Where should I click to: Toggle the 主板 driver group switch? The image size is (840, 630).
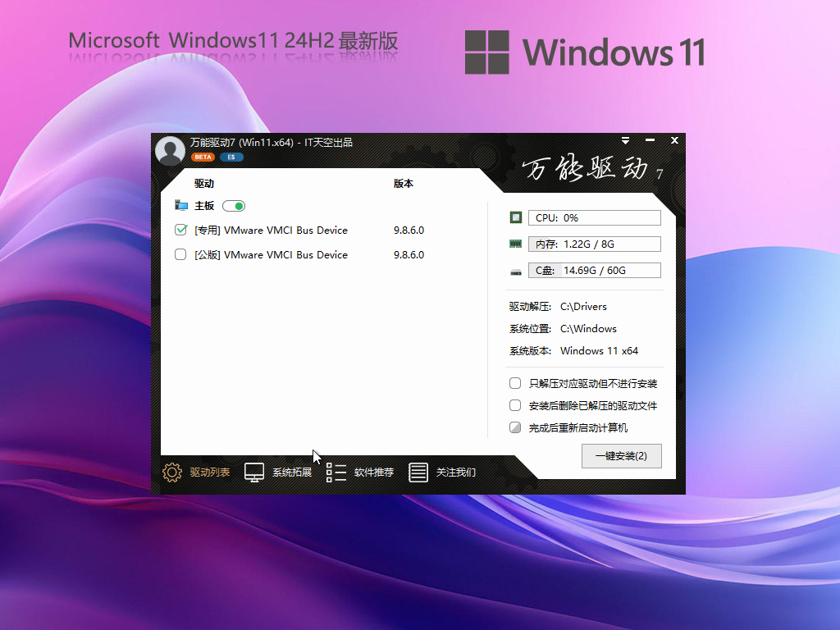coord(234,206)
